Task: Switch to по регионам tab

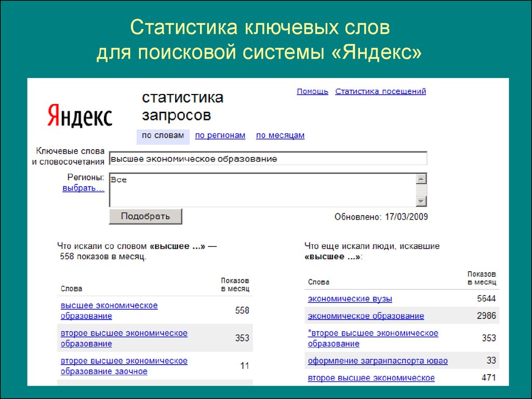Action: 220,136
